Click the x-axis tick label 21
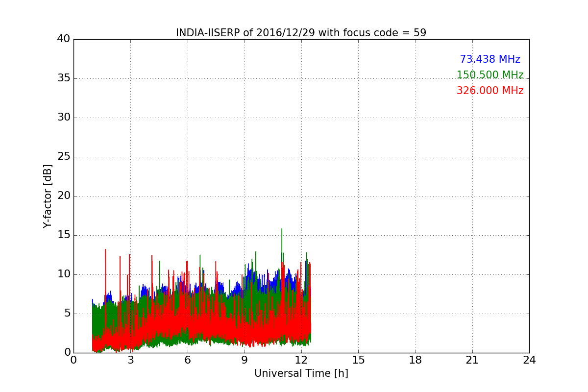Image resolution: width=588 pixels, height=392 pixels. click(x=472, y=360)
